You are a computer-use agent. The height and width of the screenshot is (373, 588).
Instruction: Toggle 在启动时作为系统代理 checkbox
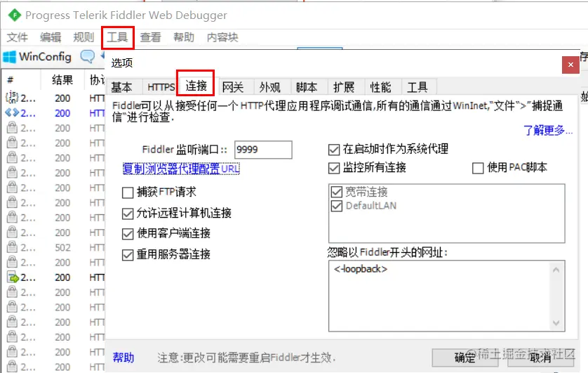pyautogui.click(x=334, y=150)
